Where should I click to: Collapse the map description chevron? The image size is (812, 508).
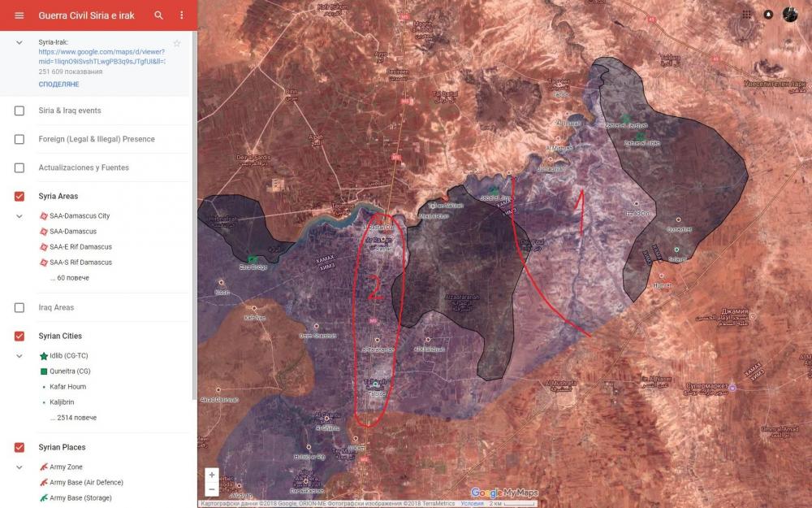click(19, 42)
